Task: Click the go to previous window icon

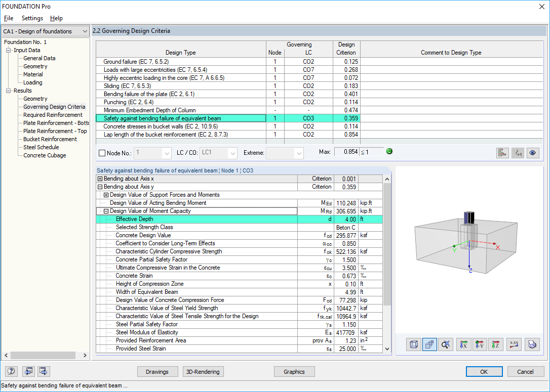Action: [x=28, y=371]
